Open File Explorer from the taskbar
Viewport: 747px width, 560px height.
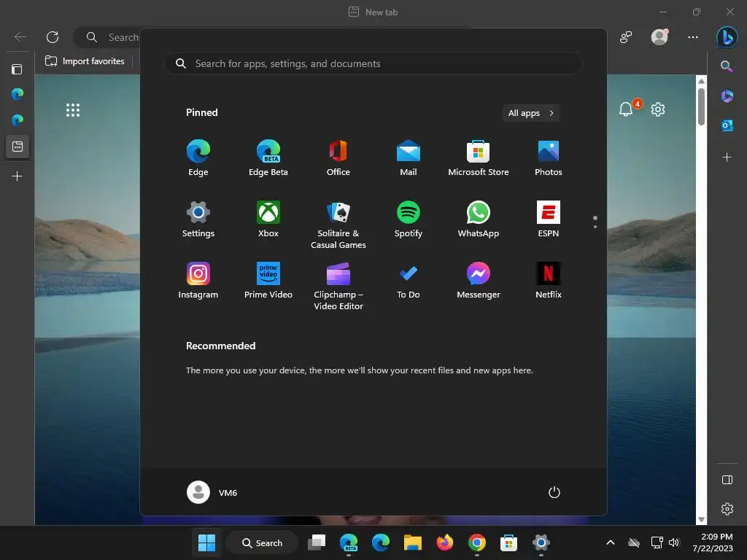[x=413, y=542]
